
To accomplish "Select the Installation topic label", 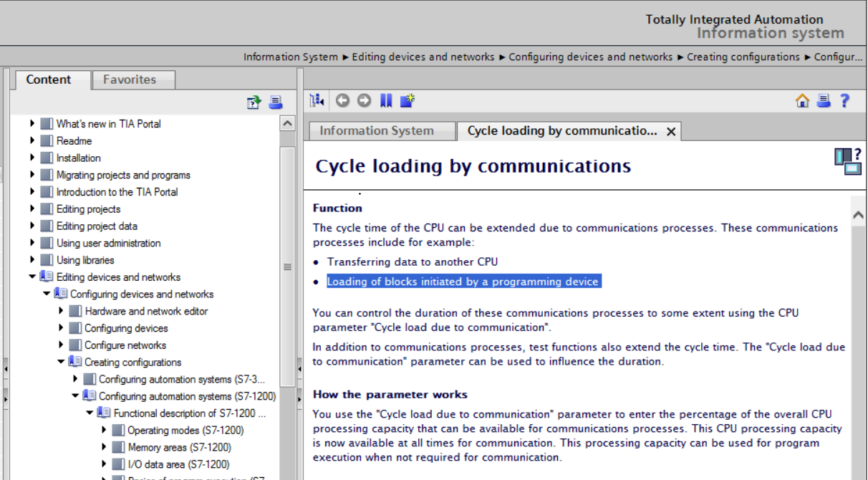I will (79, 158).
